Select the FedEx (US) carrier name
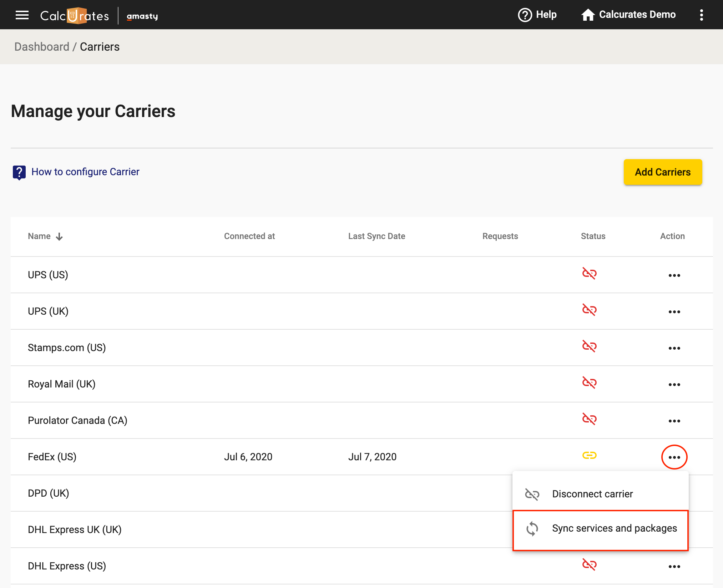The width and height of the screenshot is (723, 588). tap(52, 457)
